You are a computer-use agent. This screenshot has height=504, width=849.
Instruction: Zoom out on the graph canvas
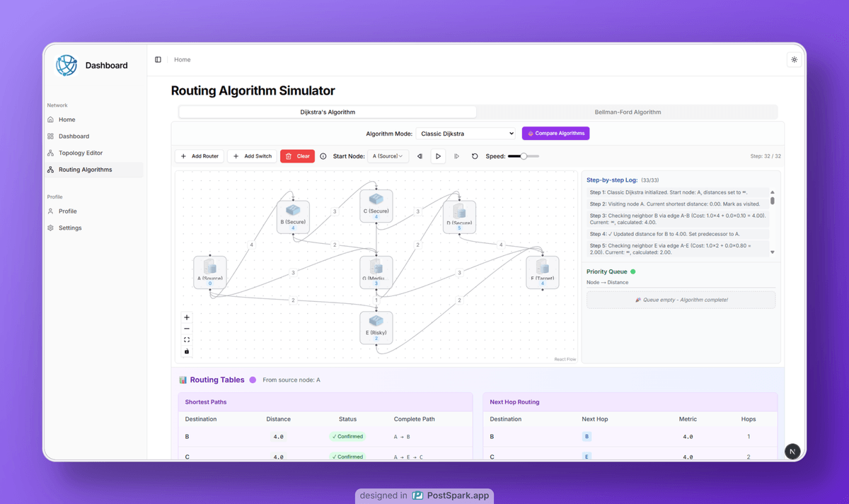click(x=187, y=329)
